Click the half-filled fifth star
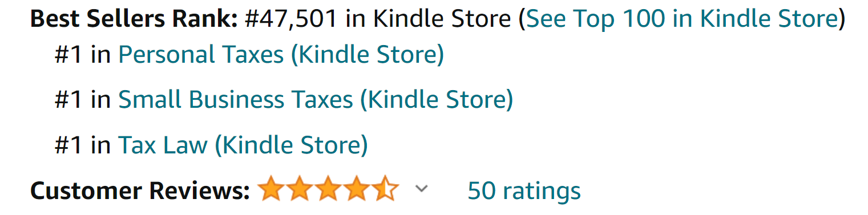Screen dimensions: 868x215 [x=385, y=189]
